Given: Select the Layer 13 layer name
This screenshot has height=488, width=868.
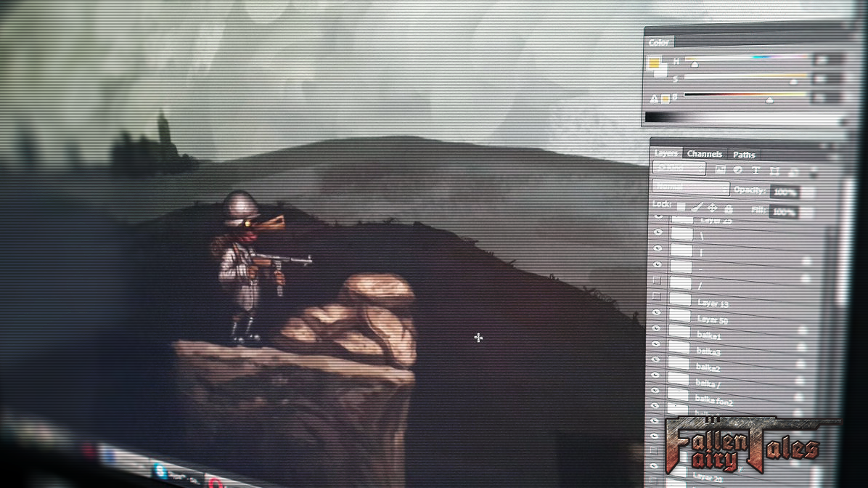Looking at the screenshot, I should [x=713, y=303].
